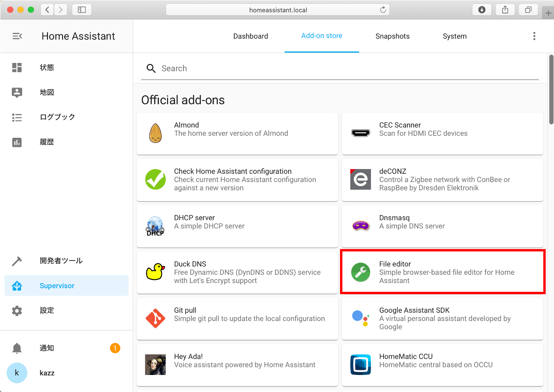Click the CEC Scanner HDMI icon
The image size is (554, 392).
[361, 133]
